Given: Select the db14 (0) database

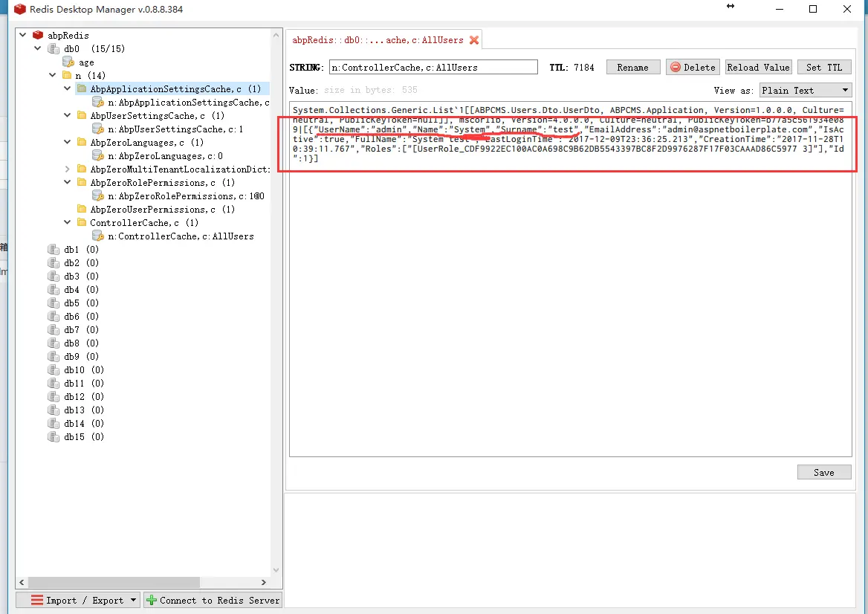Looking at the screenshot, I should tap(83, 424).
